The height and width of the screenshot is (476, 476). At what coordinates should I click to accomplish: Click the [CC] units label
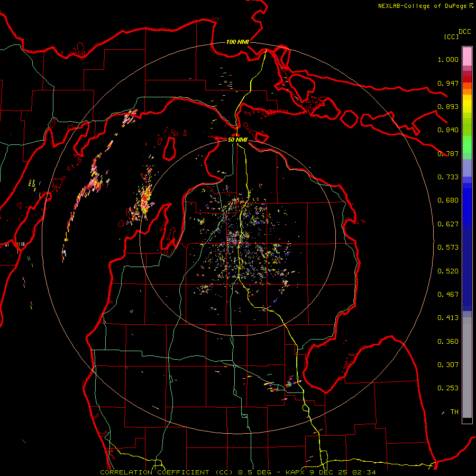coord(451,36)
